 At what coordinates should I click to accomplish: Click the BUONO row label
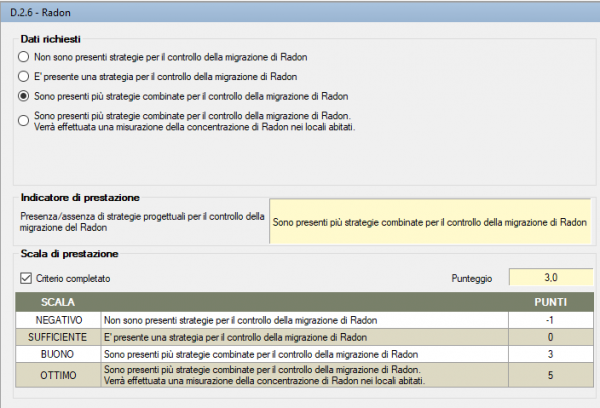(58, 354)
